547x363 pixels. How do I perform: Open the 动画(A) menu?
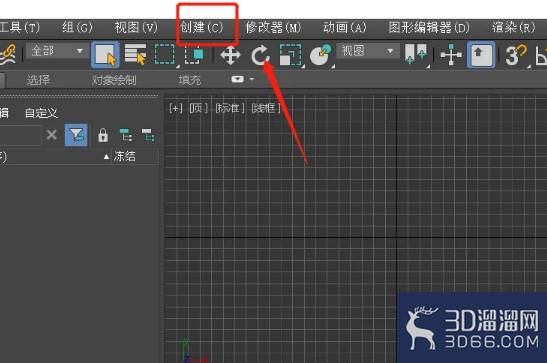(345, 27)
